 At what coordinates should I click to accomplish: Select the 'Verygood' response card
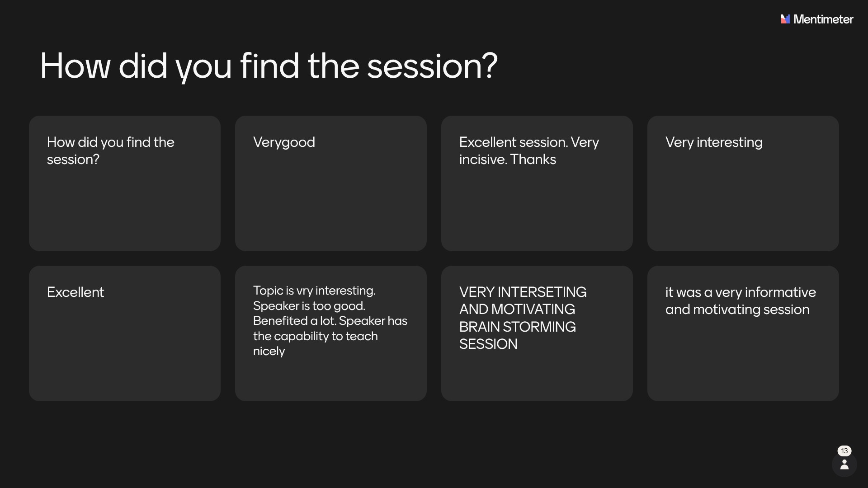tap(330, 183)
